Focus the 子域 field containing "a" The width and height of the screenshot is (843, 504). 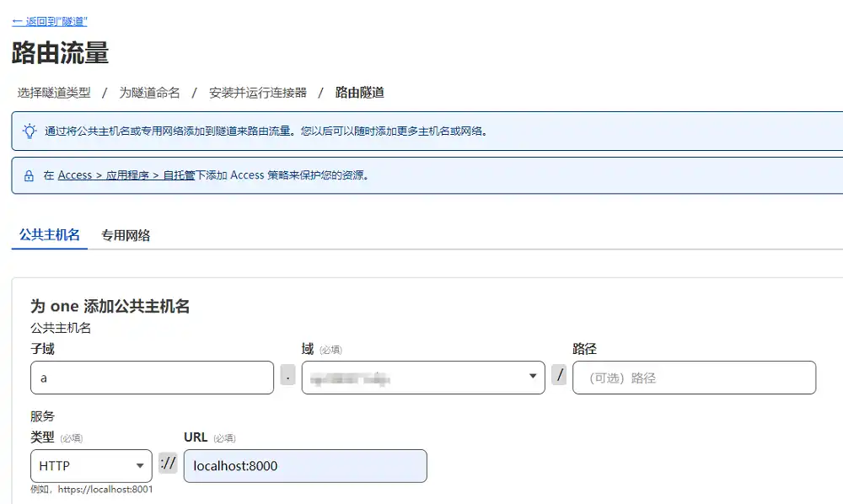152,378
